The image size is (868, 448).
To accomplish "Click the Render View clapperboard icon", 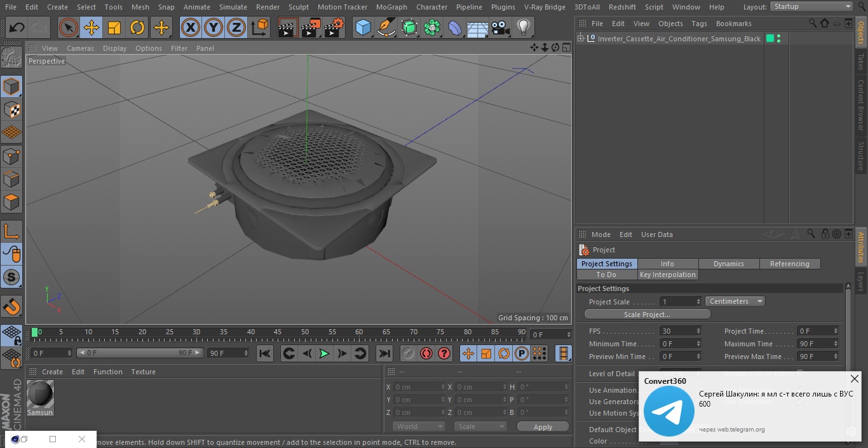I will point(288,28).
